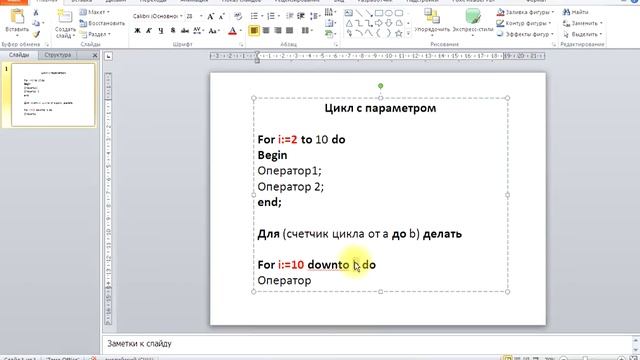
Task: Open Convert to SmartArt menu
Action: click(x=330, y=34)
